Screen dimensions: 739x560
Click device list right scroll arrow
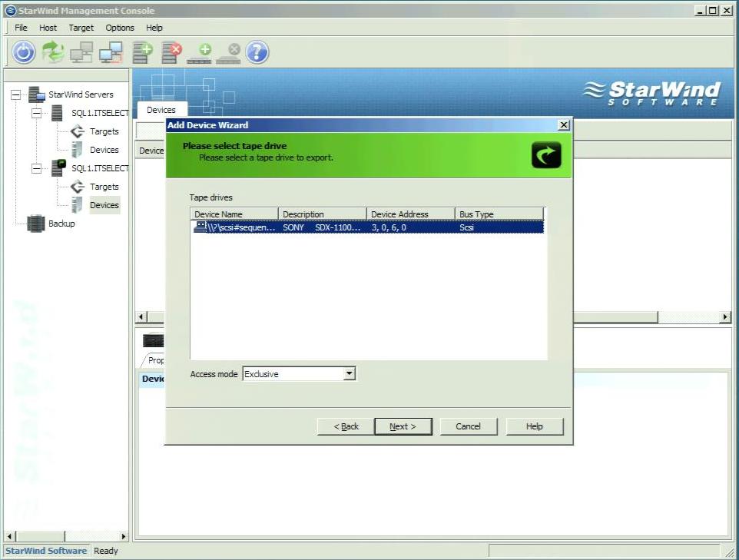coord(725,317)
